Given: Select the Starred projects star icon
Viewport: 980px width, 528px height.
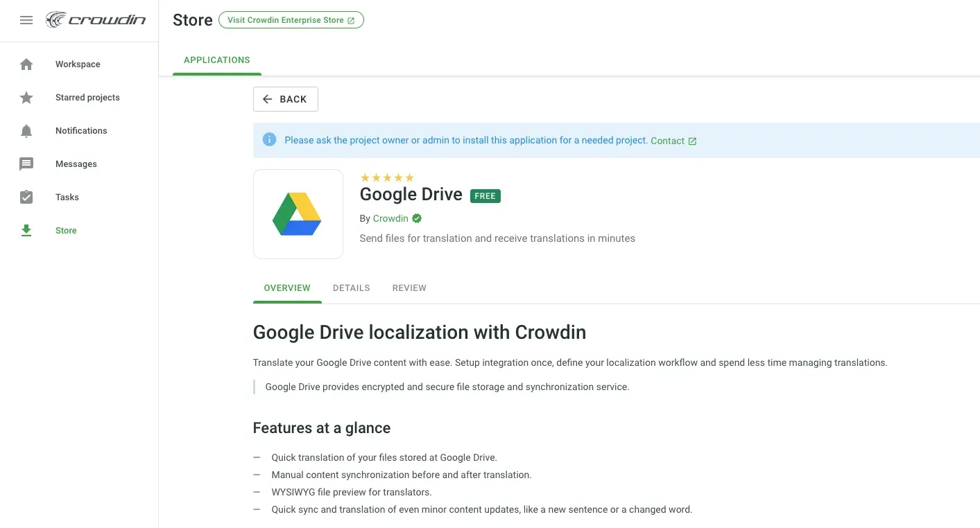Looking at the screenshot, I should pyautogui.click(x=26, y=97).
